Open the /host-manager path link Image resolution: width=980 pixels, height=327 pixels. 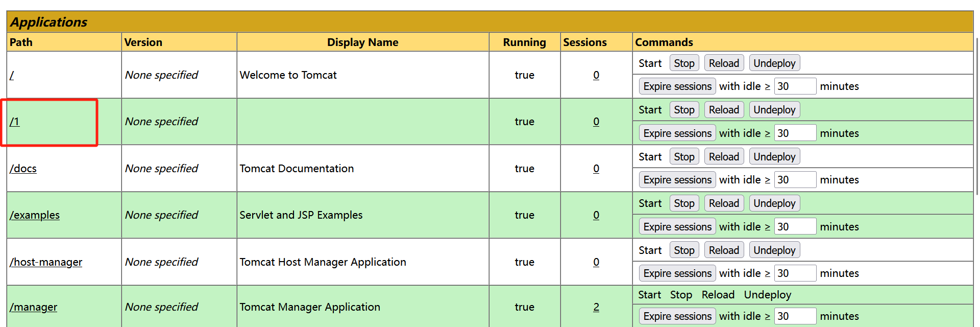coord(46,262)
